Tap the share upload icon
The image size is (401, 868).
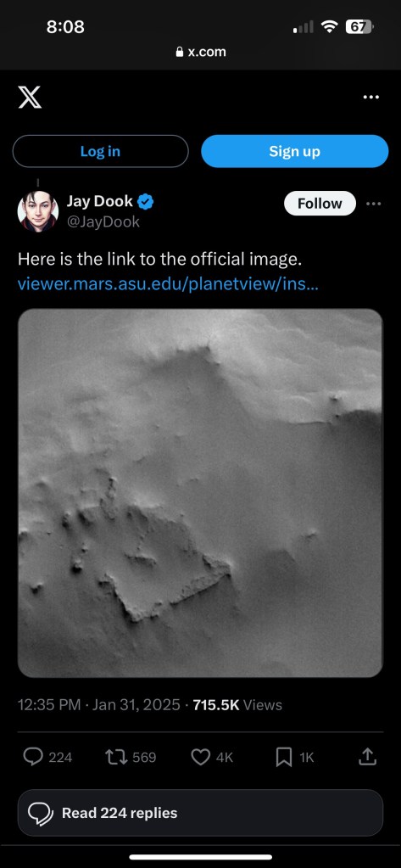click(x=367, y=757)
